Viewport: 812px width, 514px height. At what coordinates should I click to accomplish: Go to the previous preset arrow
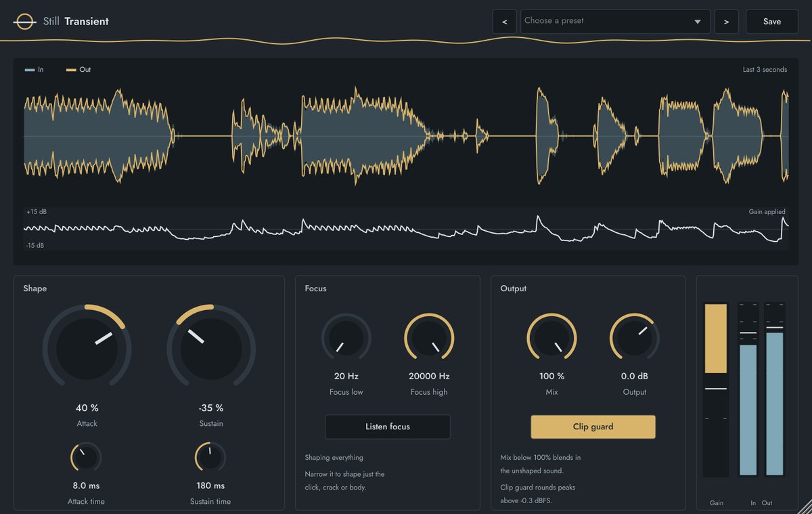pyautogui.click(x=504, y=22)
